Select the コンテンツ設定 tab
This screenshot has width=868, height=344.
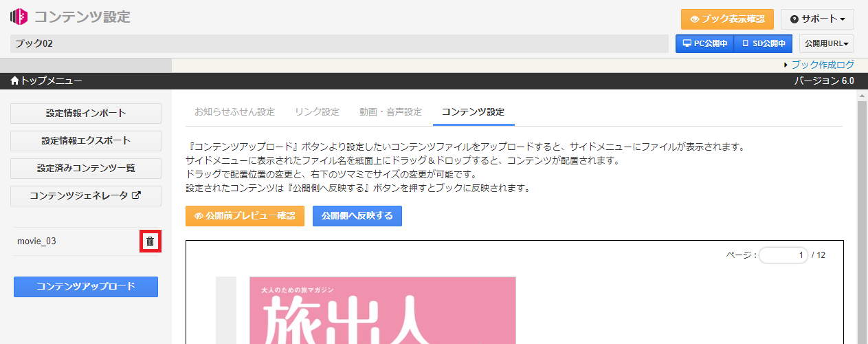pos(473,111)
